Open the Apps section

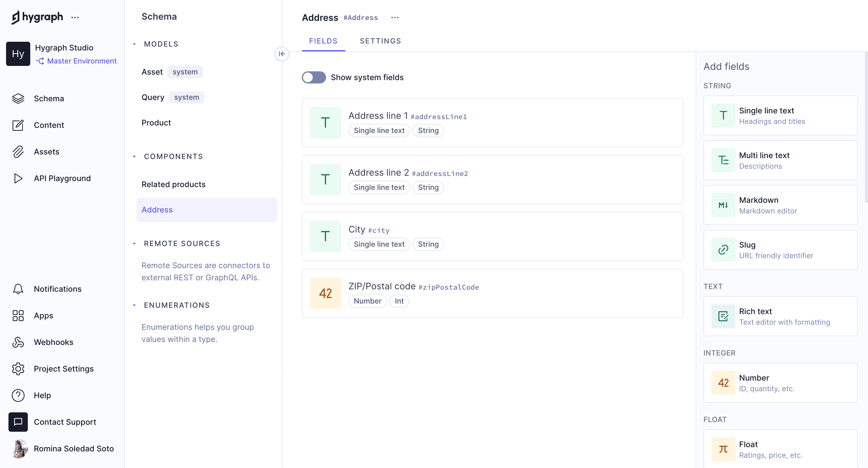click(x=43, y=315)
